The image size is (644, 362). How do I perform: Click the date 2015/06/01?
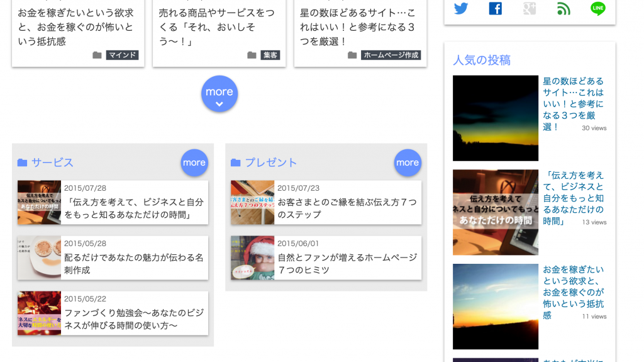[298, 244]
